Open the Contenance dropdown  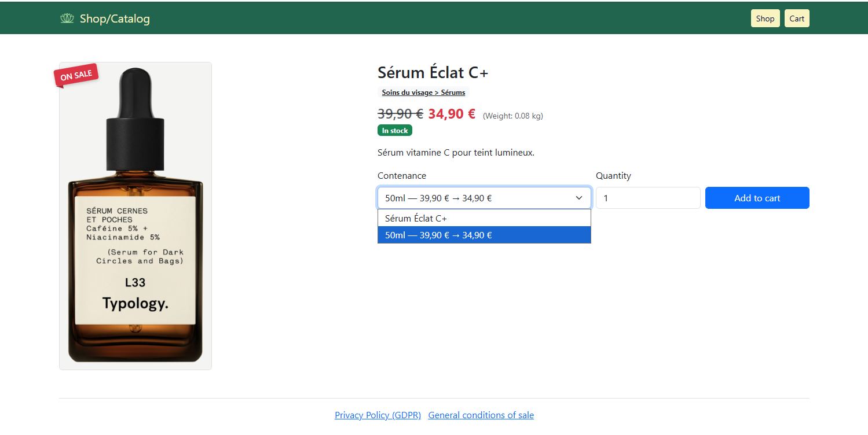click(484, 198)
